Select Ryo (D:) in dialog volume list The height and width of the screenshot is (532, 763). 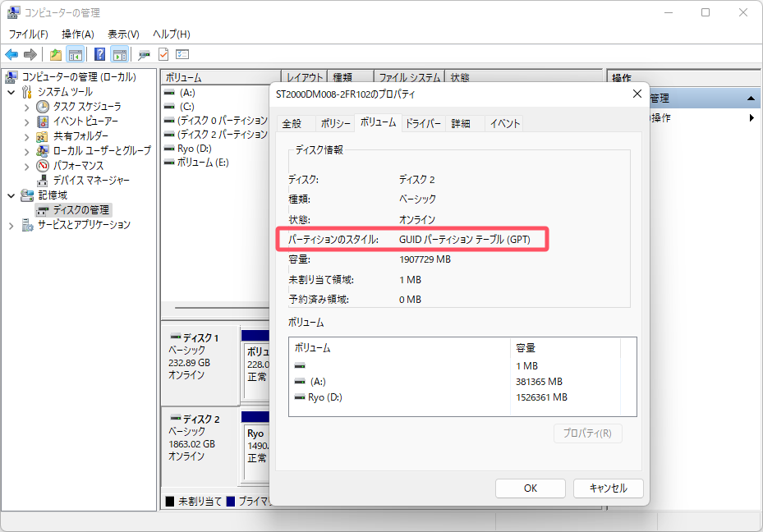tap(324, 397)
